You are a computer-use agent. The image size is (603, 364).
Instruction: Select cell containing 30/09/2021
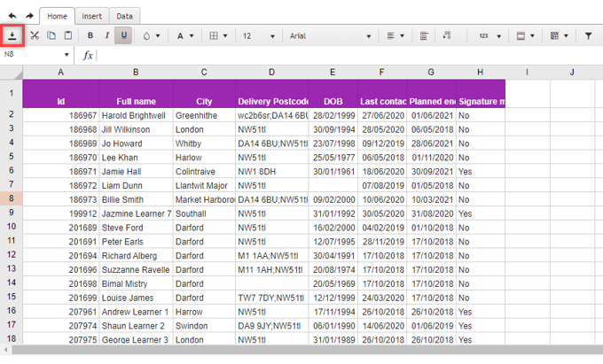432,172
